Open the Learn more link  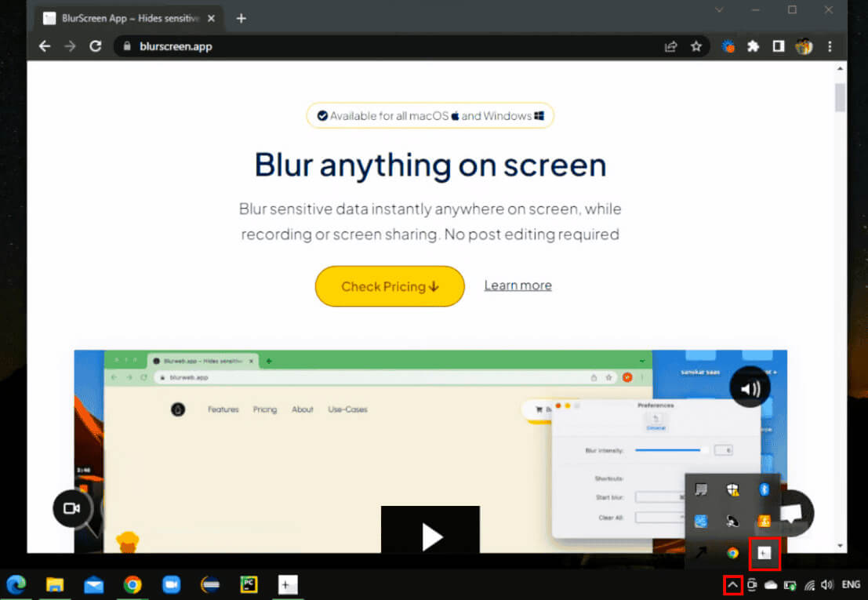tap(518, 285)
